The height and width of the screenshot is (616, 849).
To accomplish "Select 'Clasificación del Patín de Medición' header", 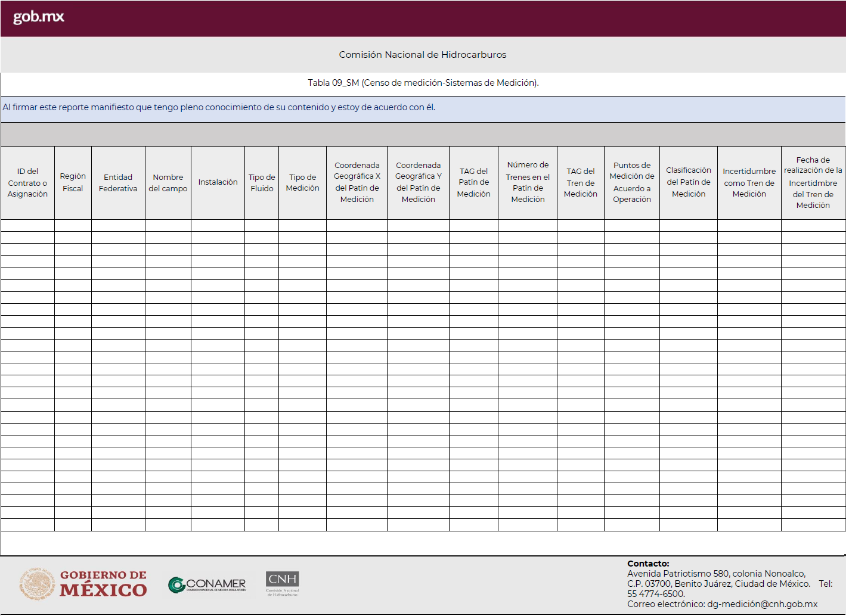I will (688, 182).
